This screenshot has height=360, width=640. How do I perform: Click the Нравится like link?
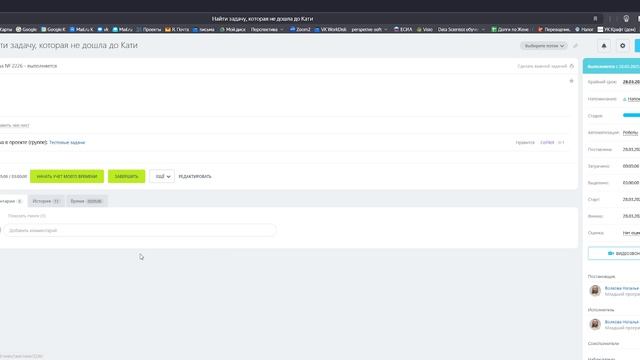(x=525, y=142)
